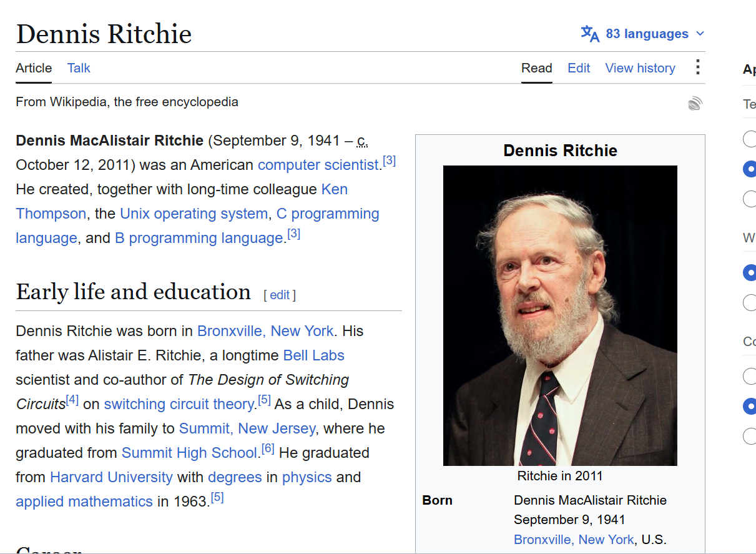
Task: Open Bronxville, New York link in the paragraph
Action: pos(265,331)
